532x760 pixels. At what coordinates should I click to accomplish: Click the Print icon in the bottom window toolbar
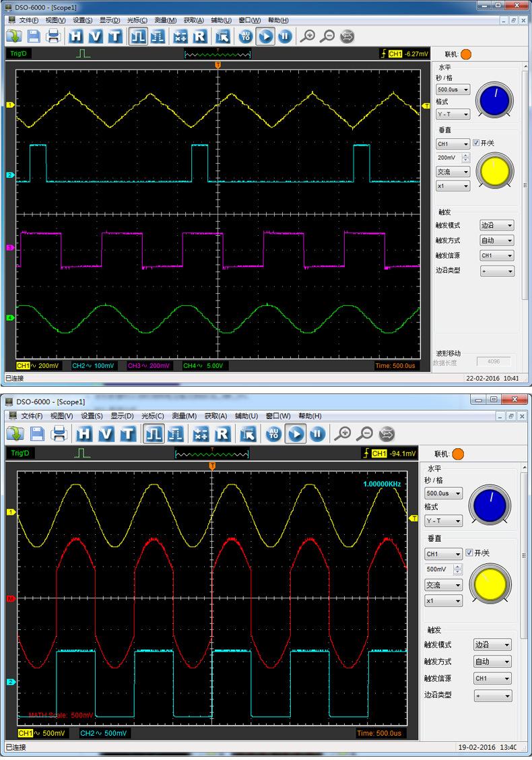pyautogui.click(x=59, y=433)
